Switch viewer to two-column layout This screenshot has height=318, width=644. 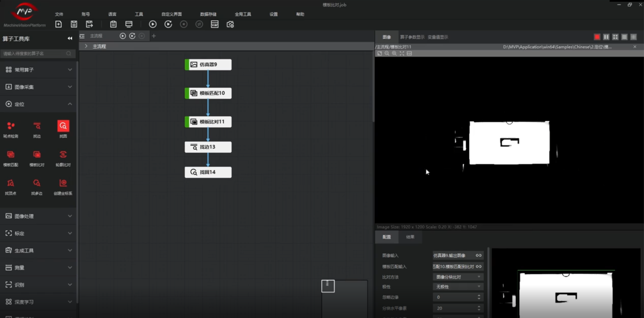[606, 37]
